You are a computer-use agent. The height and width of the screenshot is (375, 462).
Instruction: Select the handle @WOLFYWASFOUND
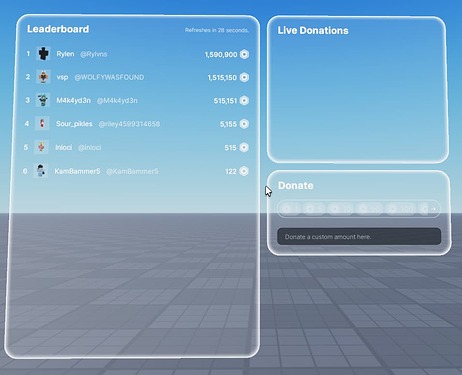[x=109, y=77]
